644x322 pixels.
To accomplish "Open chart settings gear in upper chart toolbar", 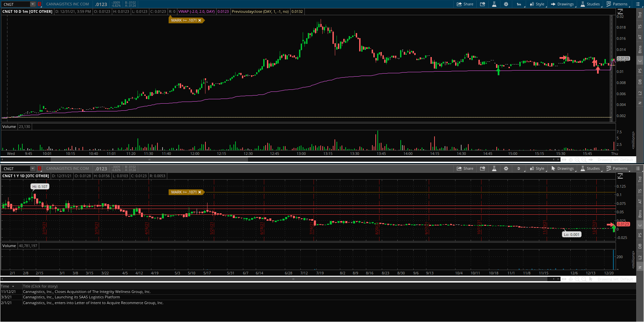I will point(506,4).
